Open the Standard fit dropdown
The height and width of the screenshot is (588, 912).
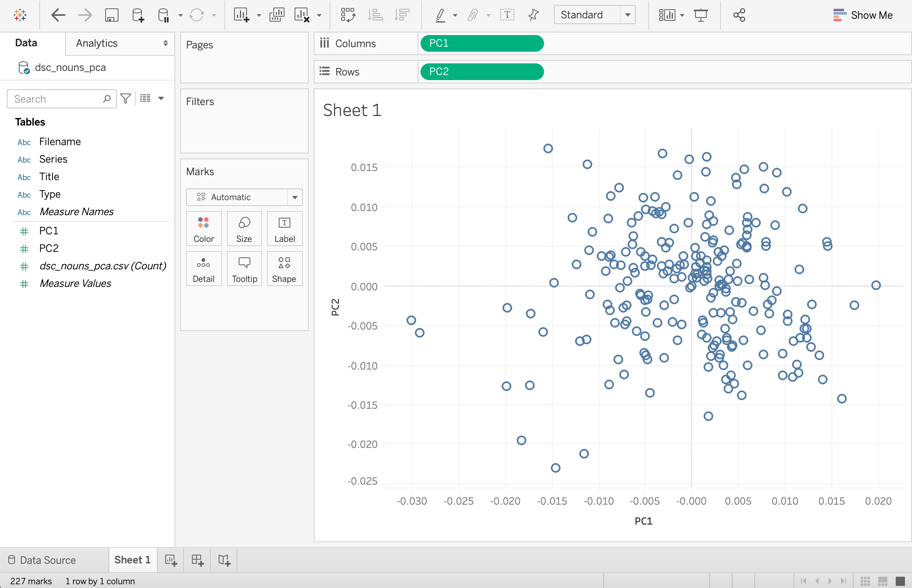click(628, 15)
